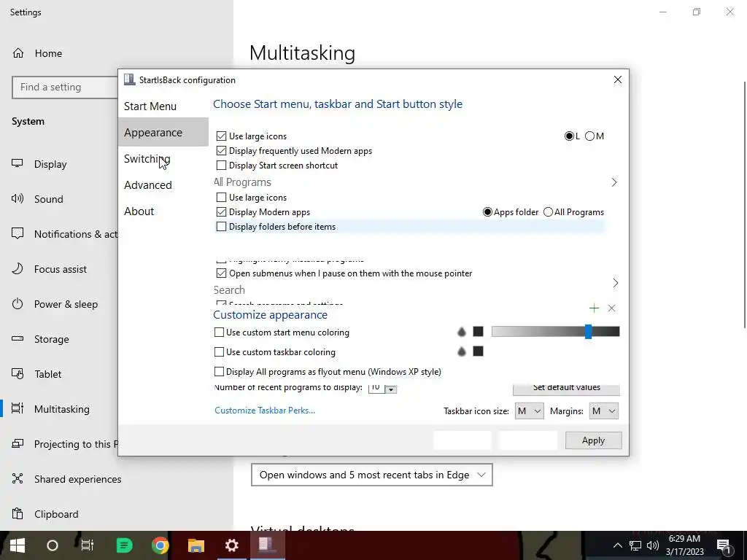Expand the Search section chevron
The height and width of the screenshot is (560, 747).
[616, 283]
